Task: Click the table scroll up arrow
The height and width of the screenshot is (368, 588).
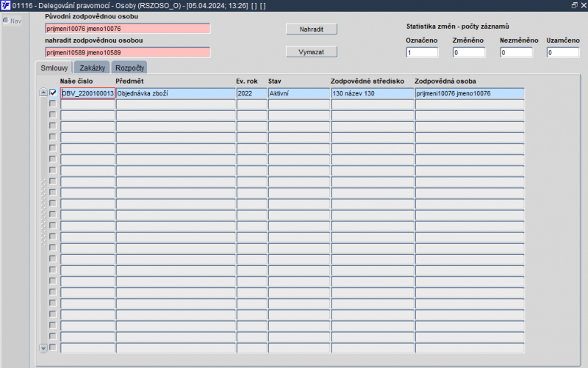Action: click(43, 93)
